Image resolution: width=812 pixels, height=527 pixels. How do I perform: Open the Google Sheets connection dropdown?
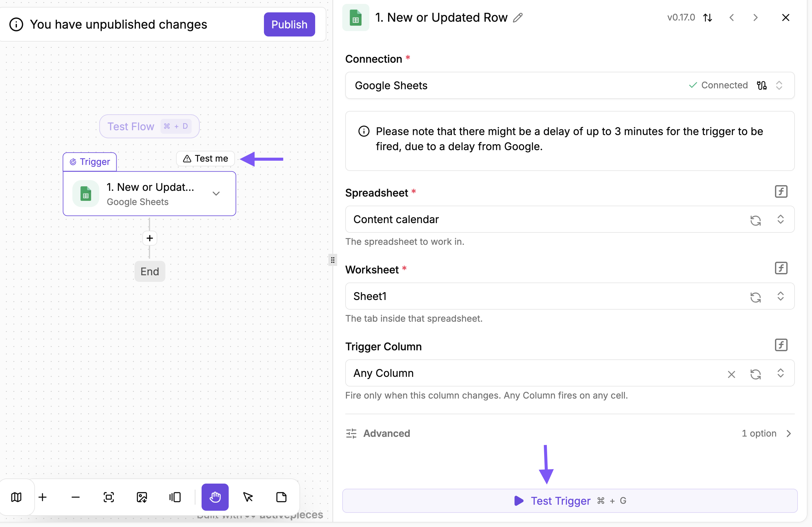click(x=570, y=85)
